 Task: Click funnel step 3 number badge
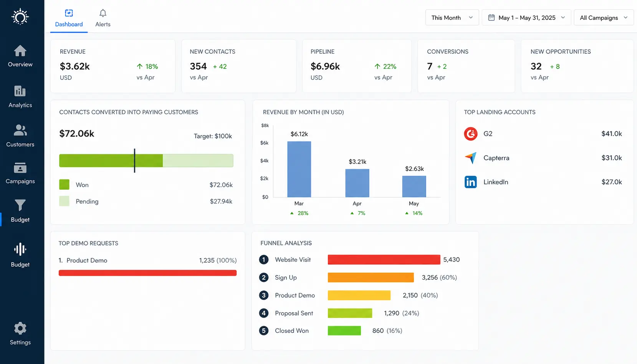pos(264,295)
